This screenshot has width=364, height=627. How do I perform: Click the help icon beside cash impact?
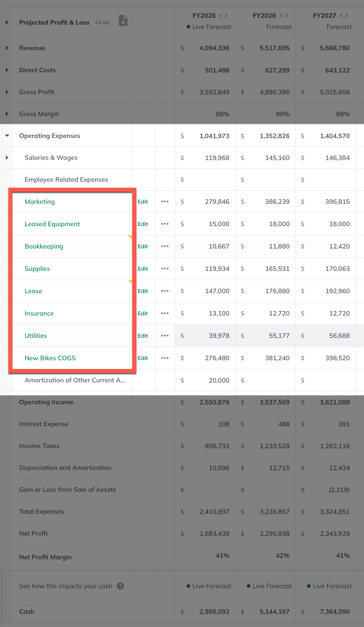[120, 586]
